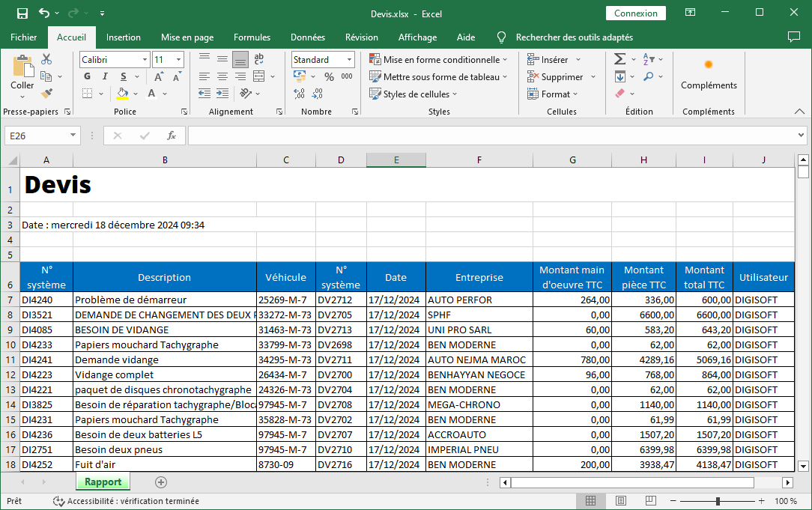Switch to Page Layout view icon

621,501
